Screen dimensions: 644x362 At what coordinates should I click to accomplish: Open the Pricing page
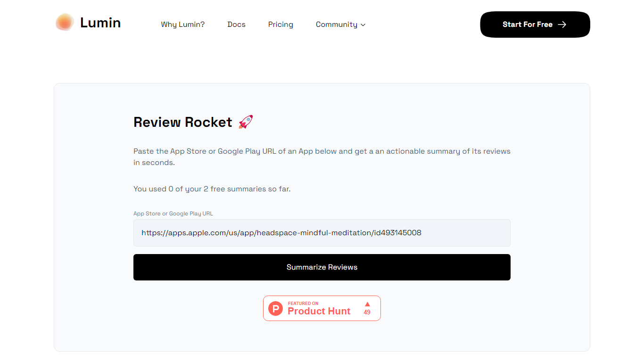(281, 25)
